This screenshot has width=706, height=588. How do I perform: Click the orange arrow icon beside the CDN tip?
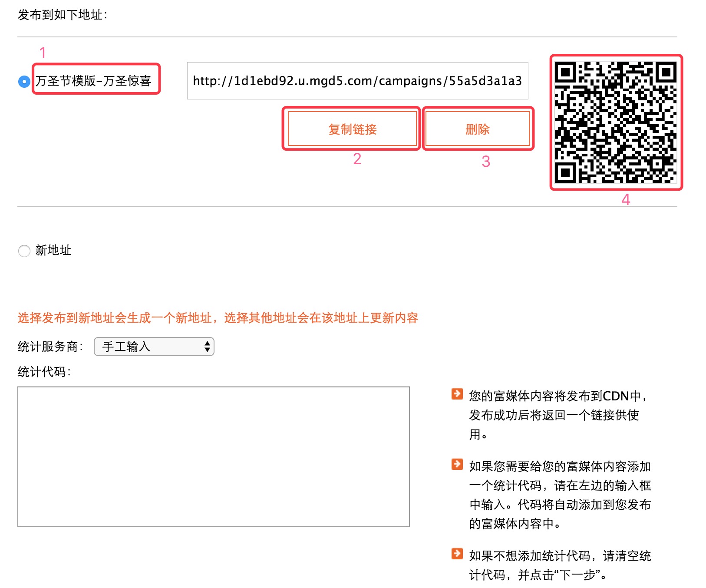[x=457, y=394]
